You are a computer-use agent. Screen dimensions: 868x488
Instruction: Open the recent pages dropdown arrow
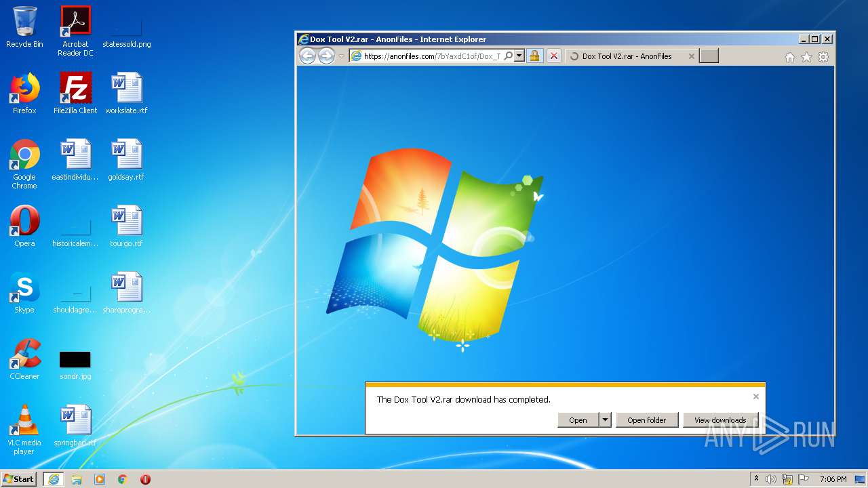point(341,57)
